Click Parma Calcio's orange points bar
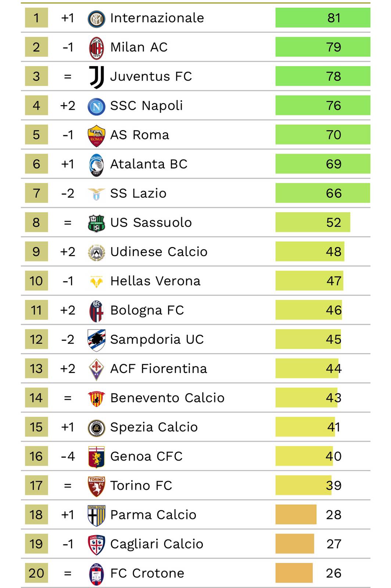 [296, 514]
